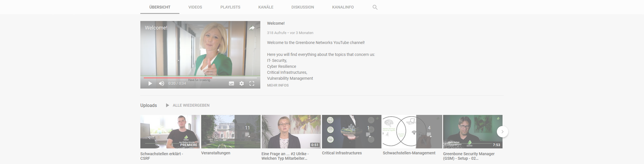The width and height of the screenshot is (644, 164).
Task: Switch to the VIDEOS tab
Action: pyautogui.click(x=195, y=7)
